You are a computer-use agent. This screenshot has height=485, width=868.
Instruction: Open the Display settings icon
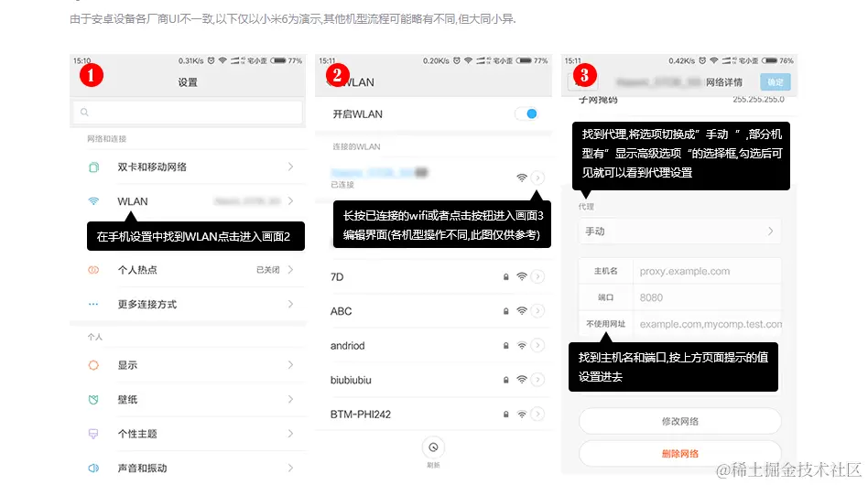tap(93, 365)
